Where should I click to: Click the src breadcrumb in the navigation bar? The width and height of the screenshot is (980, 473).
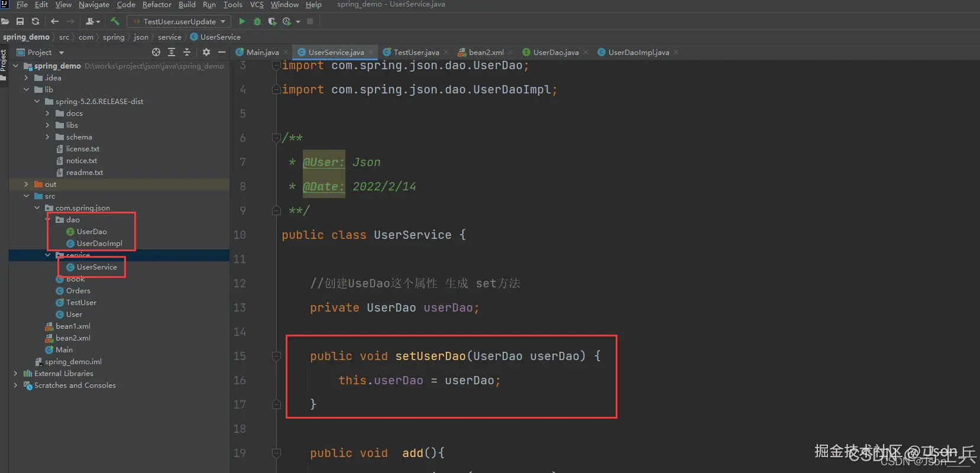coord(64,37)
